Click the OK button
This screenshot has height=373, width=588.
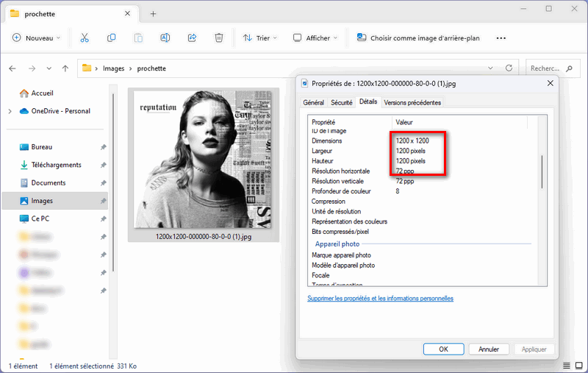(x=444, y=349)
